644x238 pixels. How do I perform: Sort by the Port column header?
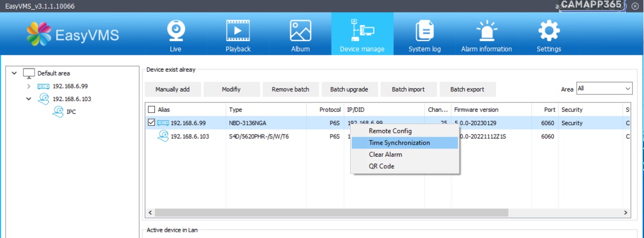(550, 109)
